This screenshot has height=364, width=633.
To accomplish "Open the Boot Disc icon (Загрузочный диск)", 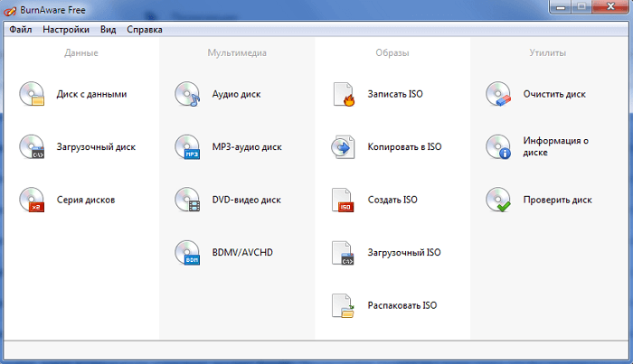I will (x=32, y=146).
